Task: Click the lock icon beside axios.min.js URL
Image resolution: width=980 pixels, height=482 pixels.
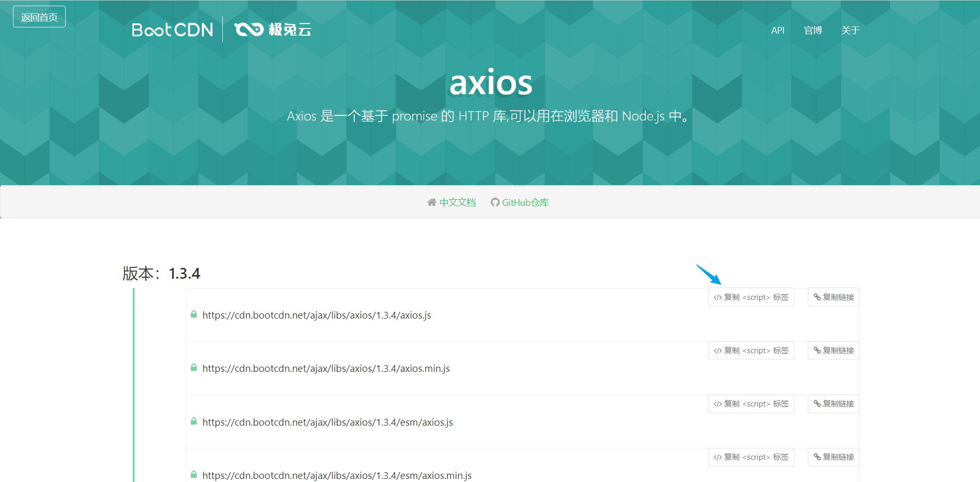Action: pyautogui.click(x=193, y=368)
